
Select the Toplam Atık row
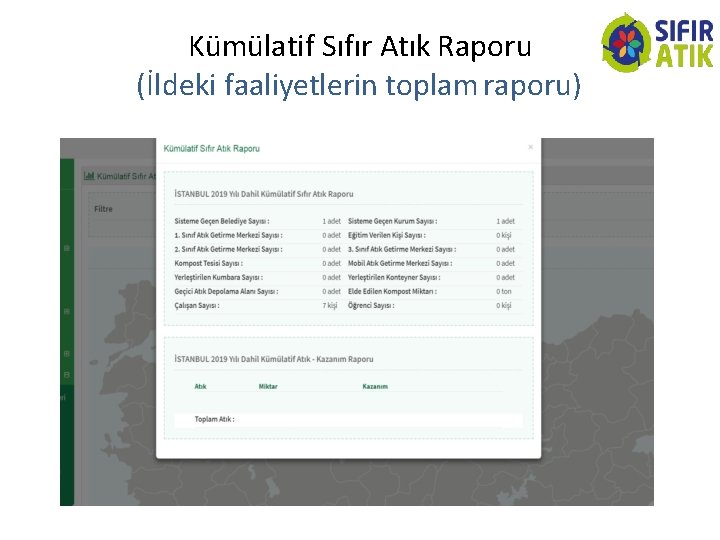pos(349,419)
